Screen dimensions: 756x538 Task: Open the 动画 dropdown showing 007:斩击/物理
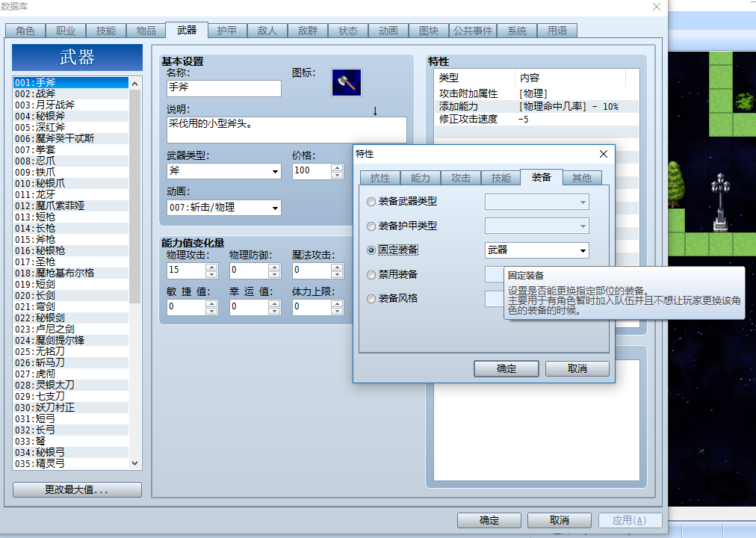tap(223, 208)
